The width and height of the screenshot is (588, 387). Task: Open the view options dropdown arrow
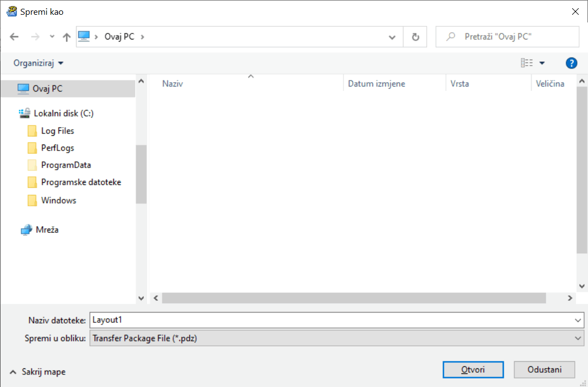(x=542, y=63)
